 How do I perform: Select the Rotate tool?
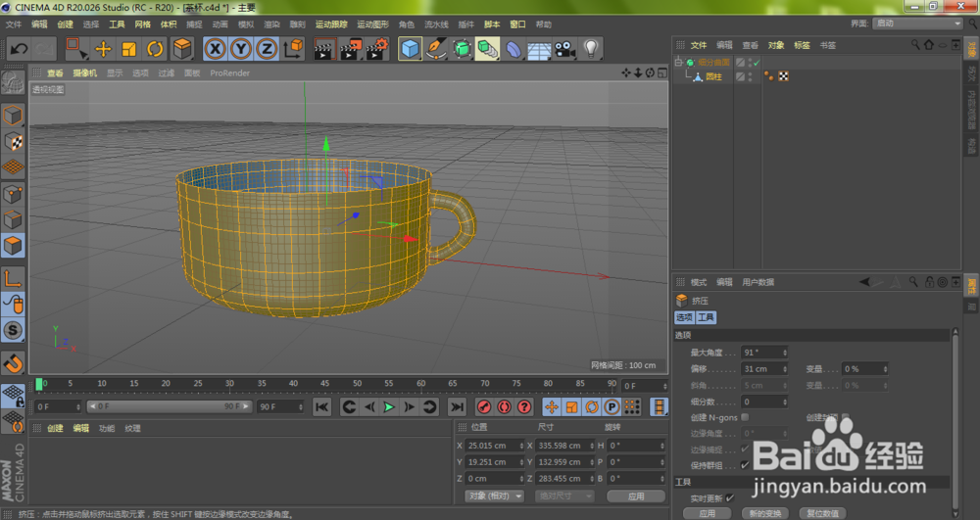click(x=155, y=48)
